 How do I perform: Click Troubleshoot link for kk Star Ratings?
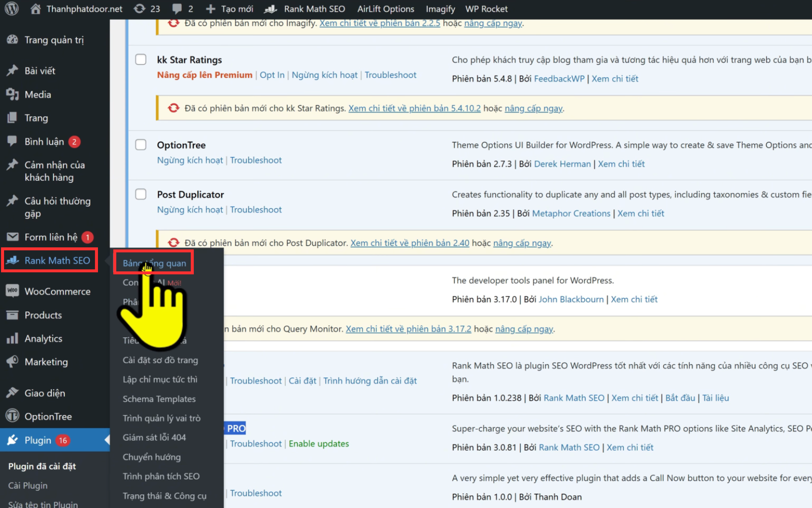[390, 75]
